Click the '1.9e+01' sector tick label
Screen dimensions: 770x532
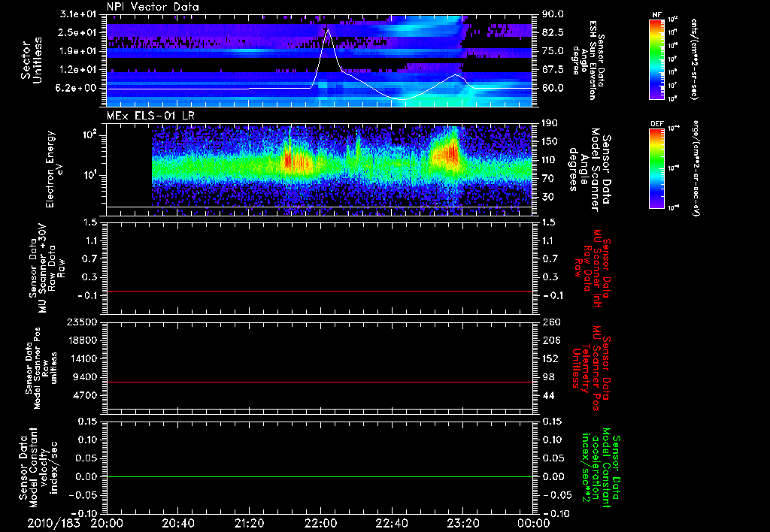(x=80, y=51)
